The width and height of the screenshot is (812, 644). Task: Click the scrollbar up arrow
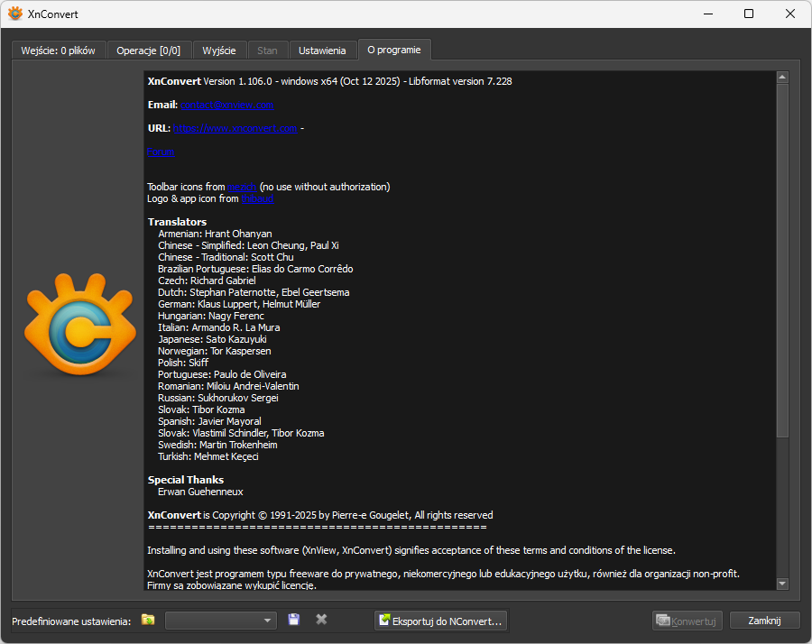(782, 78)
